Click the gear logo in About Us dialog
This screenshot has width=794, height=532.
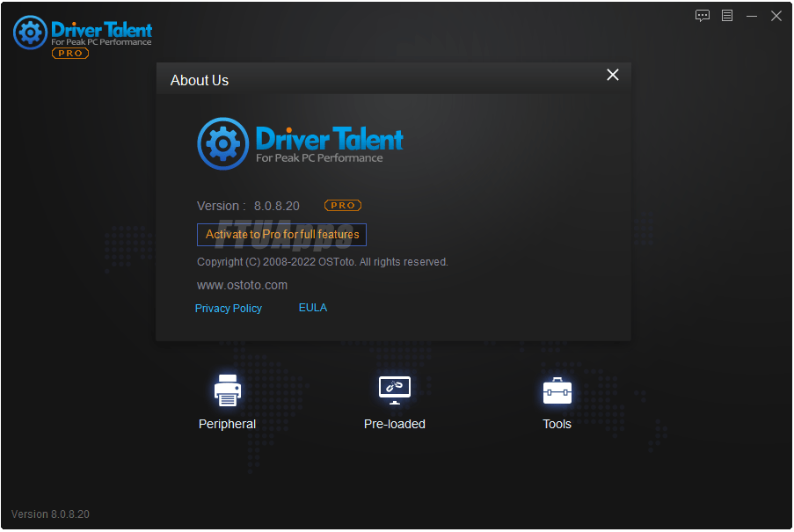coord(222,143)
